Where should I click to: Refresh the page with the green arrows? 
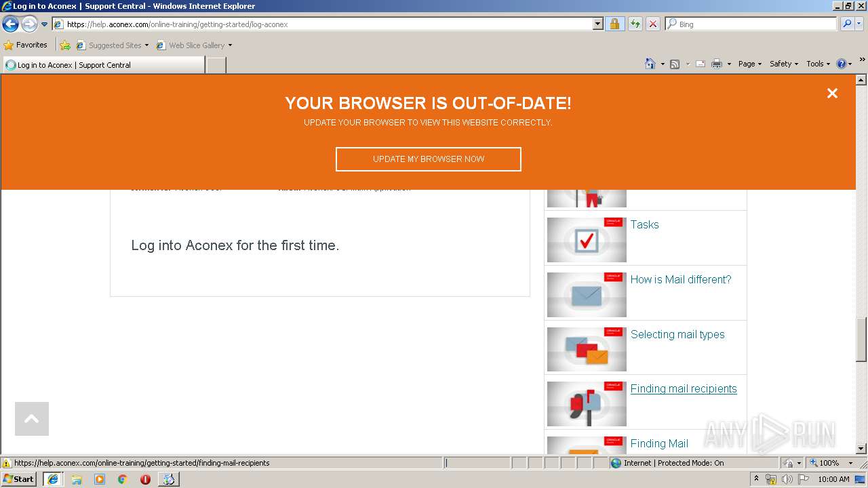click(x=635, y=24)
